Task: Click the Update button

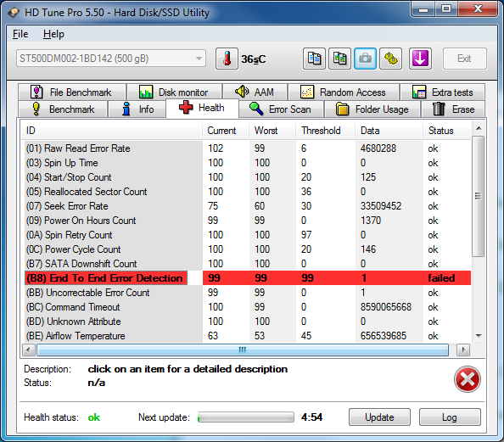Action: tap(379, 417)
